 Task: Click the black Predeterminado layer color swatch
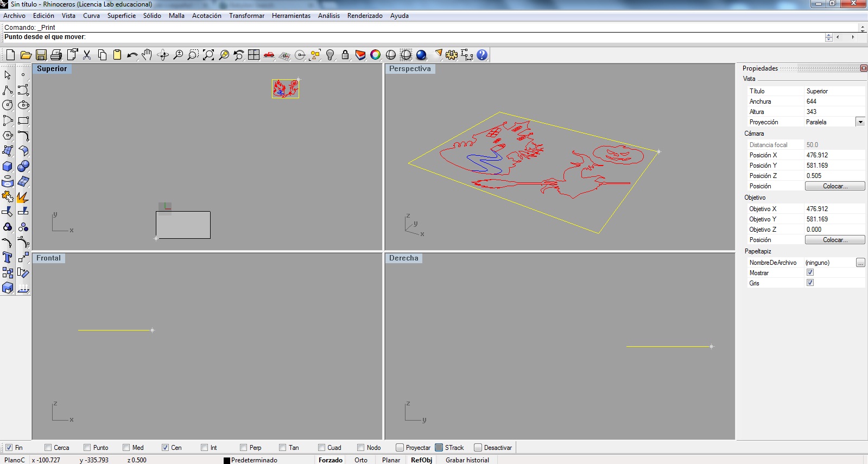click(227, 460)
